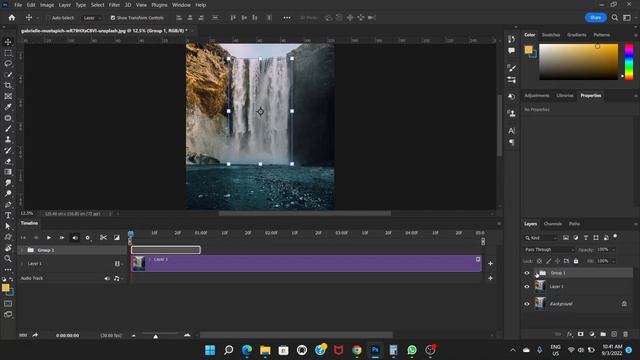Select the Horizontal Type tool
Screen dimensions: 640x360
[8, 215]
